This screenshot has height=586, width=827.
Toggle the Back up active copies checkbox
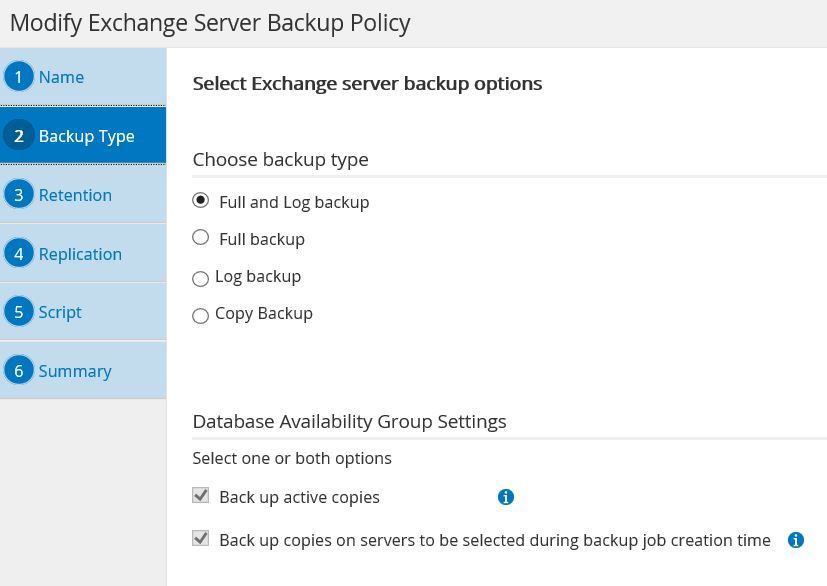(201, 496)
